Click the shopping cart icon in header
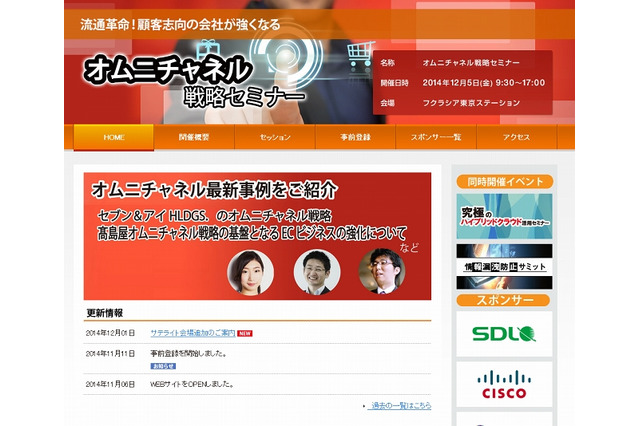 [360, 53]
